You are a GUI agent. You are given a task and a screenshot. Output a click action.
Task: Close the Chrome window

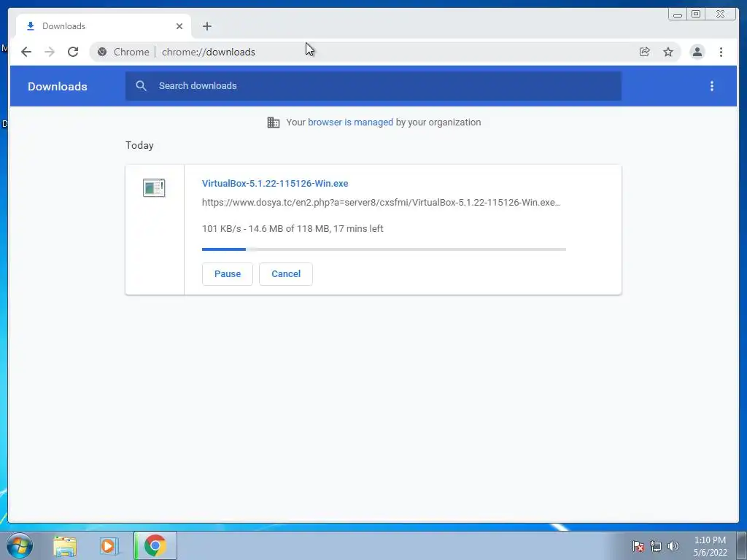[x=720, y=15]
